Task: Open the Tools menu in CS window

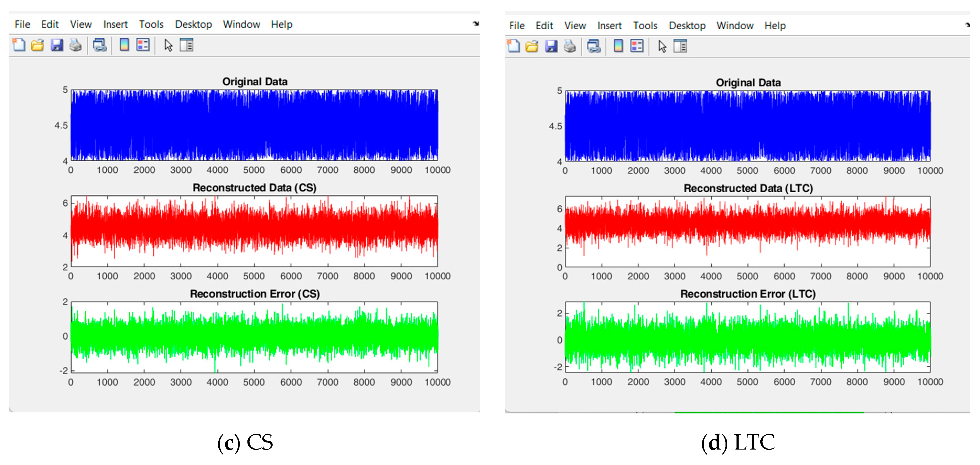Action: click(x=151, y=24)
